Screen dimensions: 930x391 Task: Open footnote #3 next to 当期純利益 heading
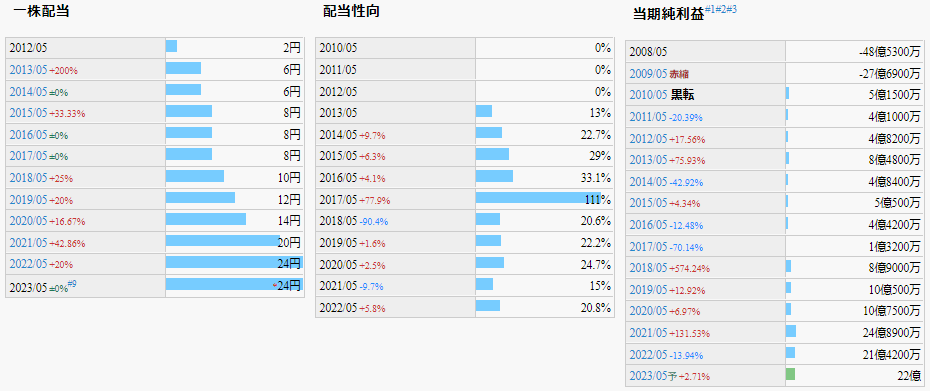click(731, 9)
